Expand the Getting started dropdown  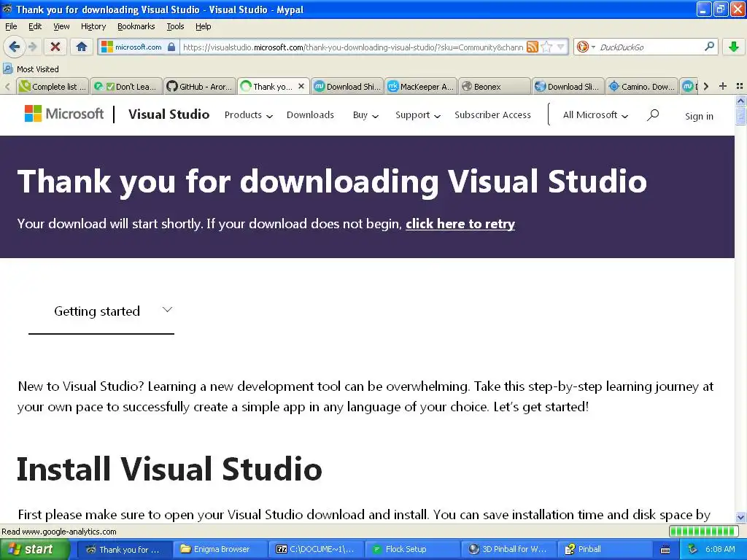click(101, 311)
